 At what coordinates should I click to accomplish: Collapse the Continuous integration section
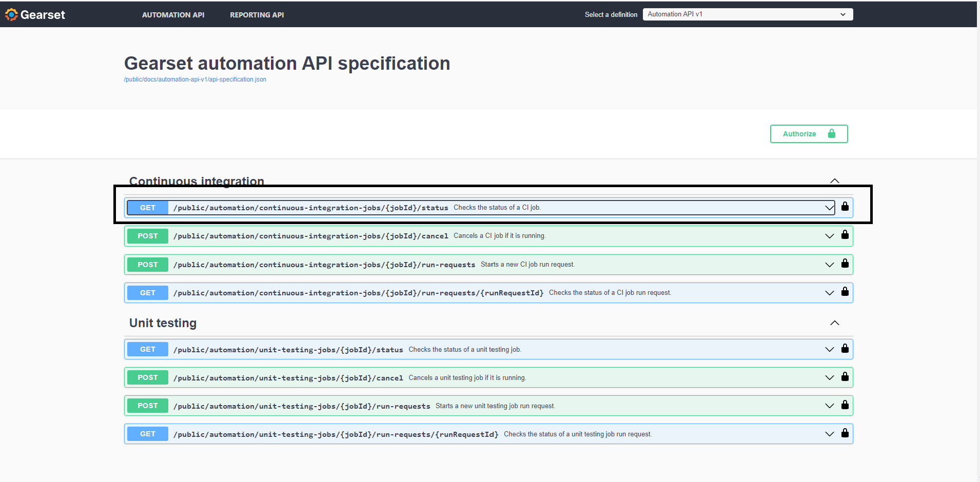click(x=834, y=181)
